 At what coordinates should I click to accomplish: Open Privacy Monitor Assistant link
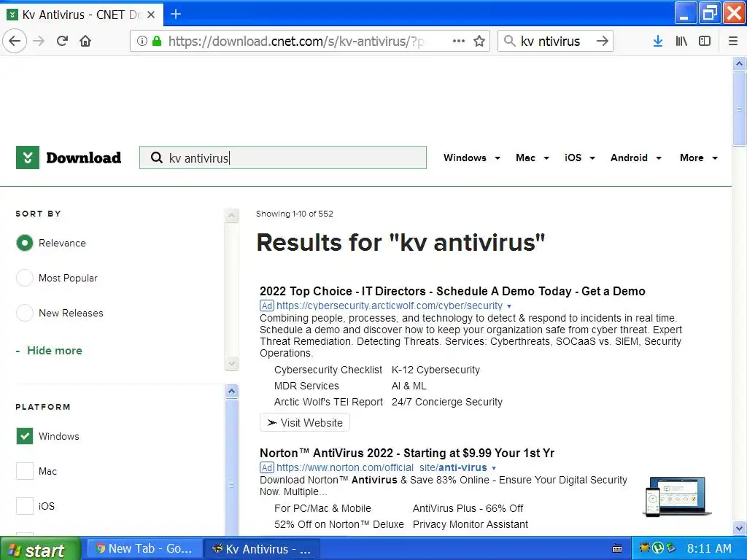tap(471, 524)
